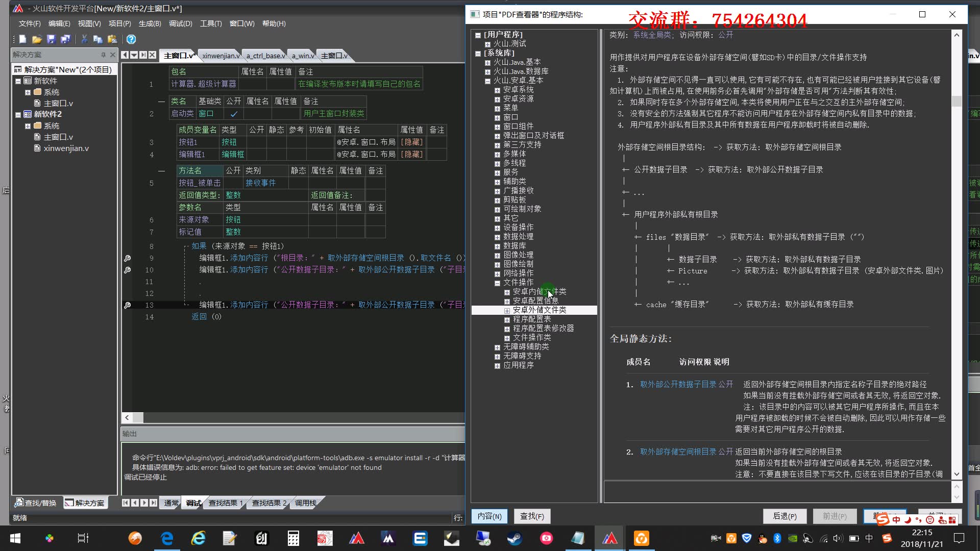Select the 安卓内储文件类 tree item

coord(540,291)
